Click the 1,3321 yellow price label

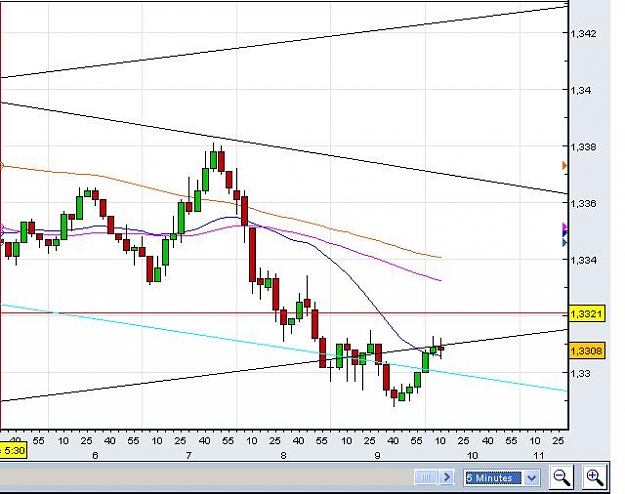point(586,314)
